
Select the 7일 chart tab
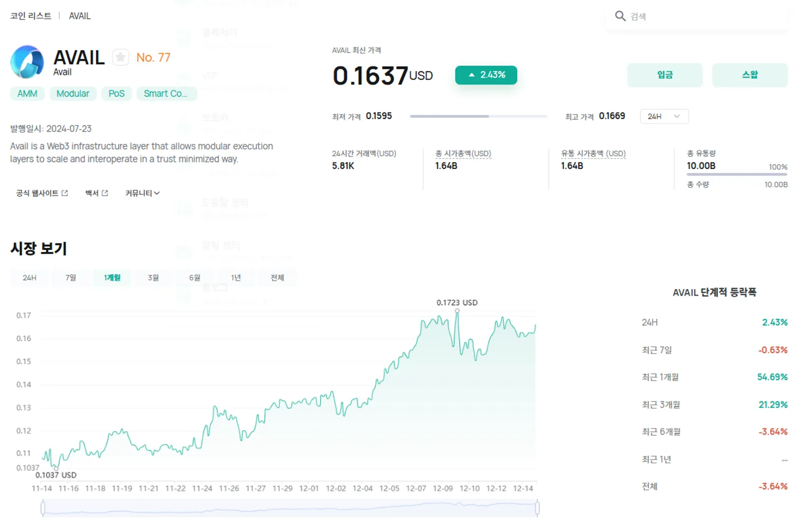pyautogui.click(x=71, y=277)
